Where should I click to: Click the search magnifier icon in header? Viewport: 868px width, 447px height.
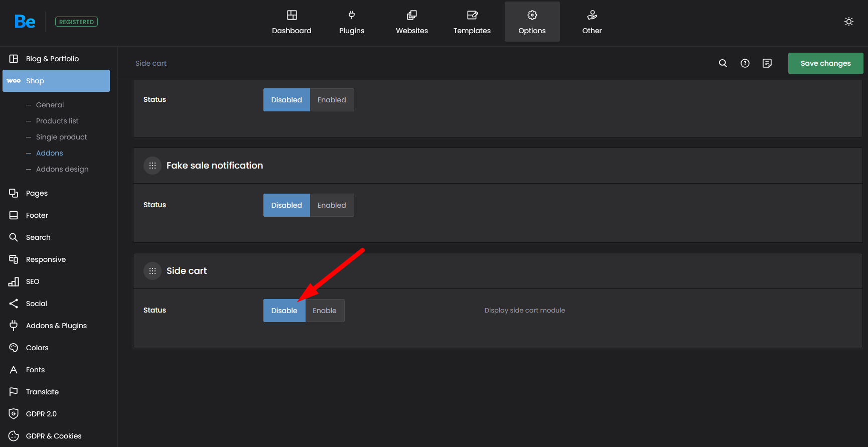tap(722, 63)
